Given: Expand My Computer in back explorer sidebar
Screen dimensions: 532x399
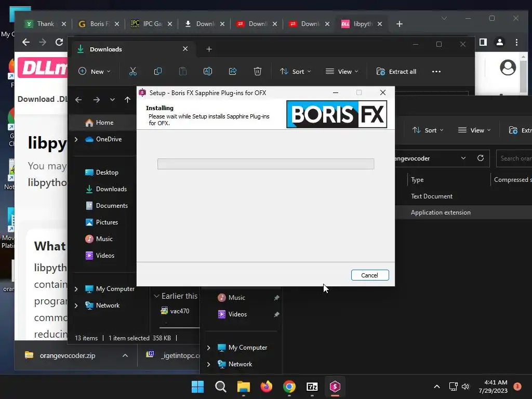Looking at the screenshot, I should [209, 348].
